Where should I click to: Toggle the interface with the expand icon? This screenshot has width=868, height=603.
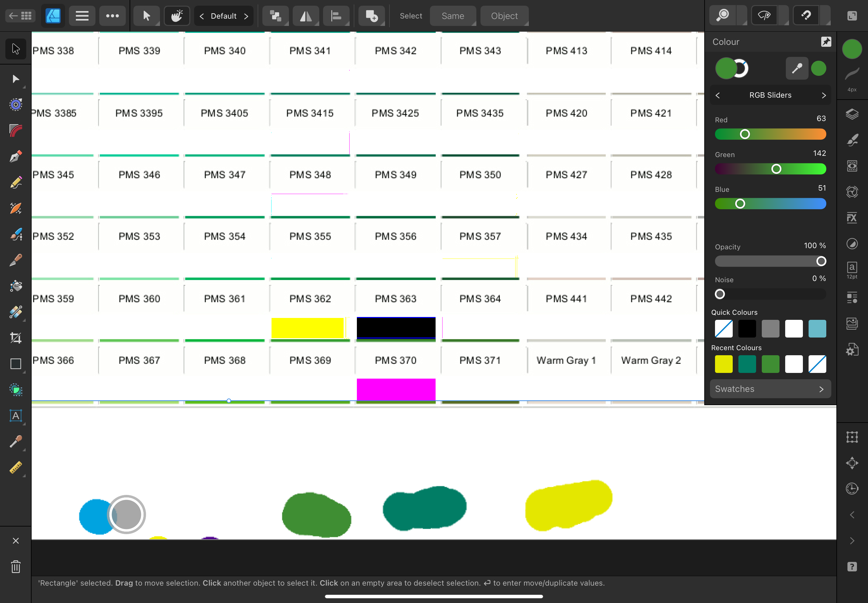(852, 15)
